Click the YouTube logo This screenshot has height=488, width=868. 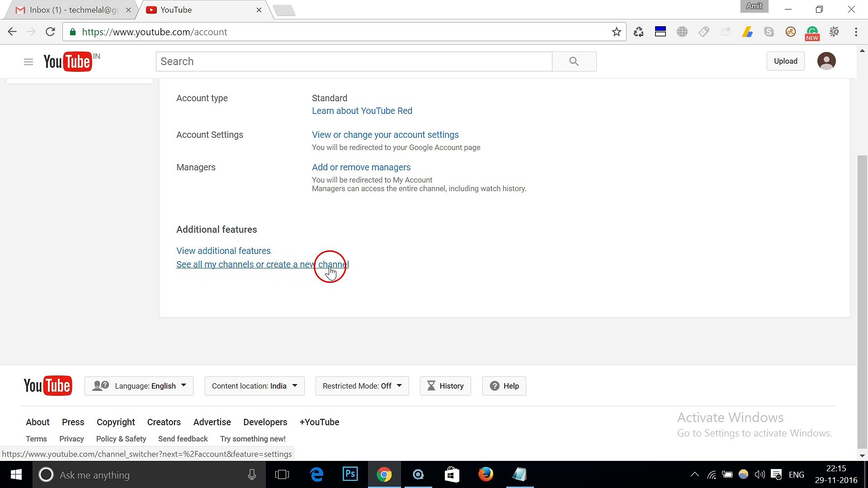[68, 61]
